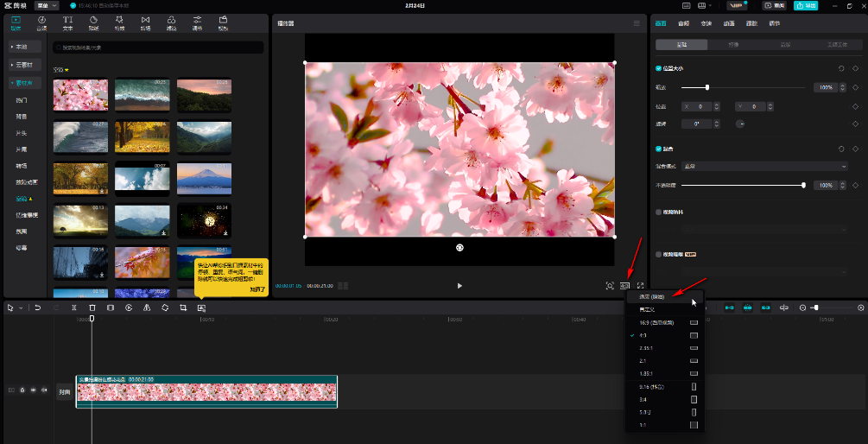The image size is (868, 444).
Task: Open the Text (文本) panel
Action: tap(67, 22)
